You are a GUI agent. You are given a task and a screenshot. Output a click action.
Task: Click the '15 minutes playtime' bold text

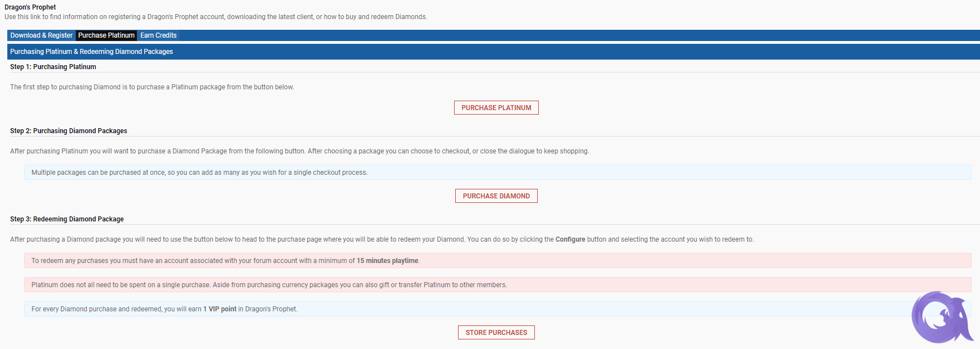[388, 261]
